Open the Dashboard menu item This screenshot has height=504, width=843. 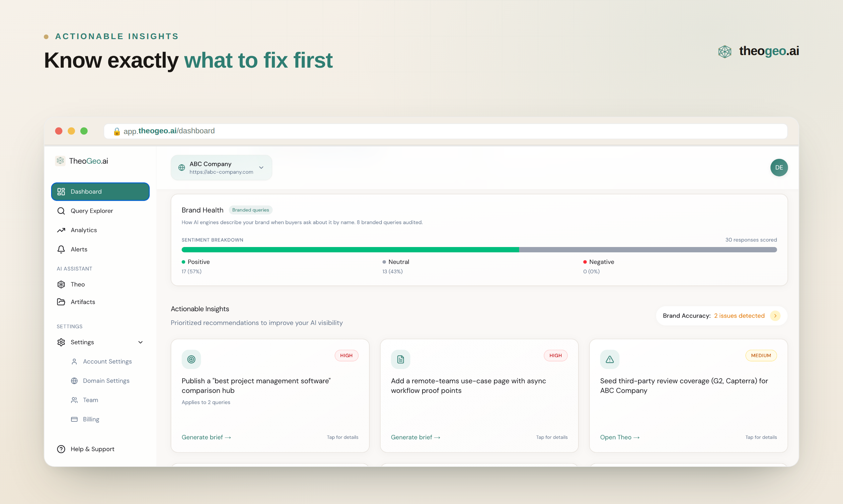[x=100, y=192]
